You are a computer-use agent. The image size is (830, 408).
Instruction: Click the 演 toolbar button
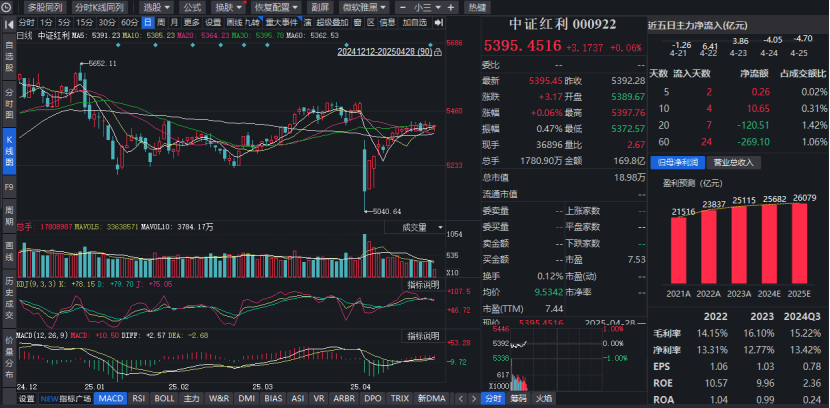pyautogui.click(x=307, y=23)
